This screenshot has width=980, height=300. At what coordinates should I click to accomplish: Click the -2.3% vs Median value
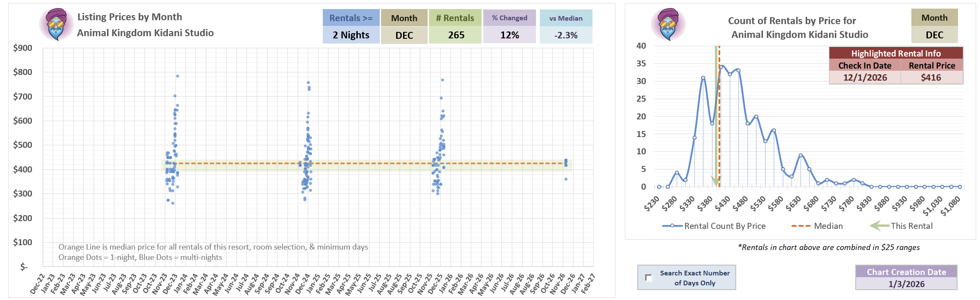pos(566,35)
